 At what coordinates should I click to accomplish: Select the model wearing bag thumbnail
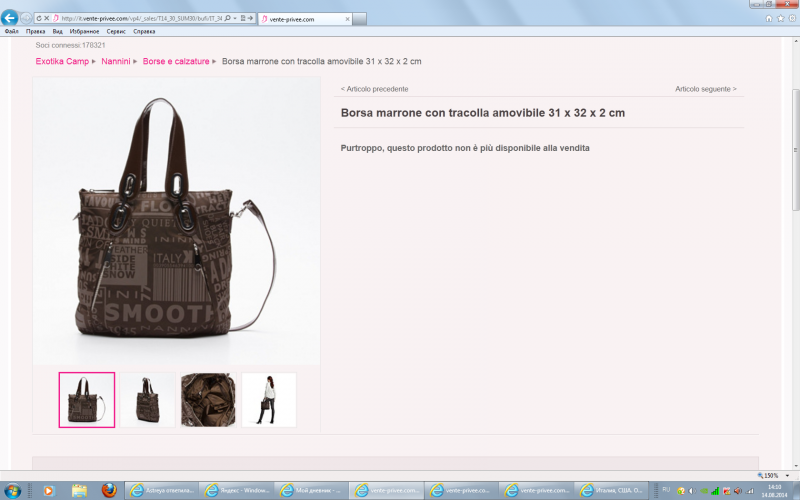point(269,400)
